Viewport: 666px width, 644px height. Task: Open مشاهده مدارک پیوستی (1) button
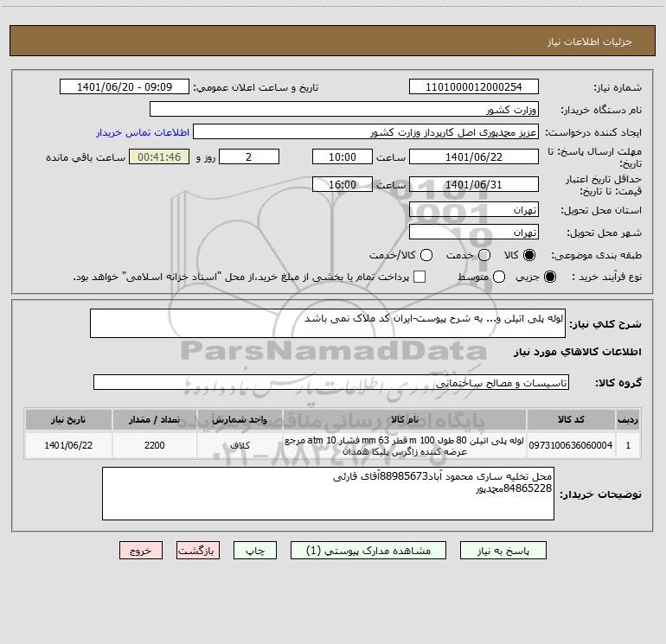click(368, 551)
